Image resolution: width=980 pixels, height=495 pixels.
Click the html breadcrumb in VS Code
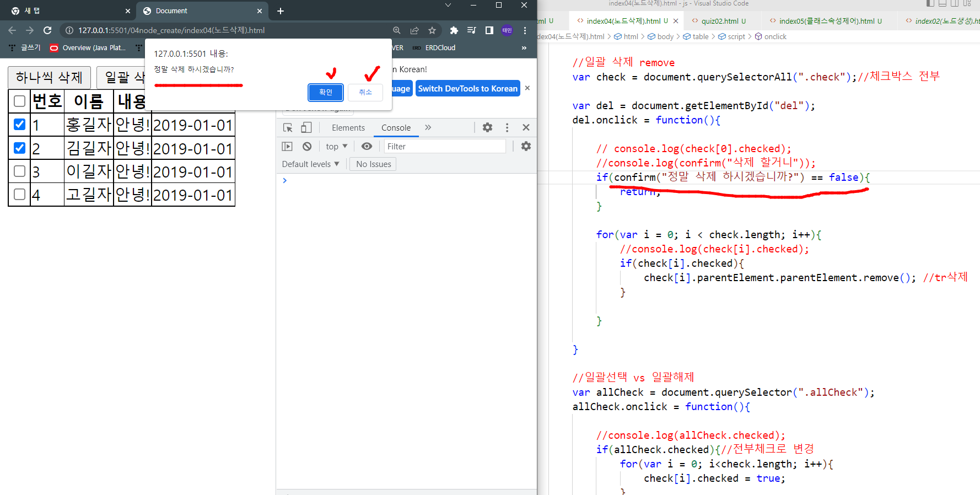626,36
